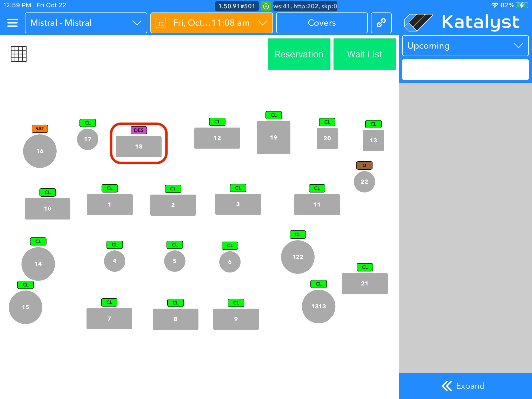Toggle the floor plan grid view icon
This screenshot has width=532, height=399.
click(19, 54)
